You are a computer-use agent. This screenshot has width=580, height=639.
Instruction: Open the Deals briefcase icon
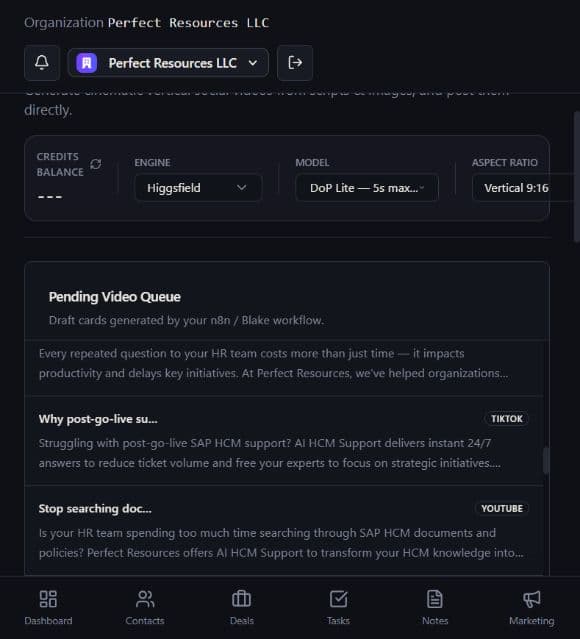[241, 599]
